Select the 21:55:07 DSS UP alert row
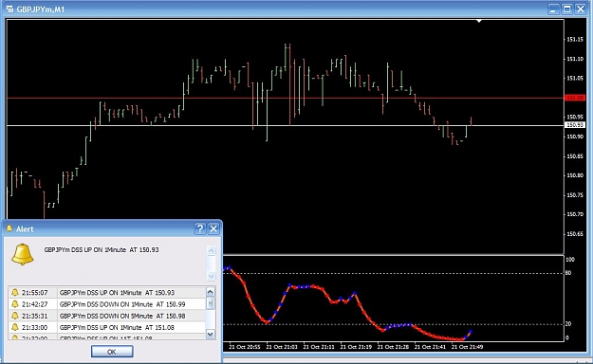 107,293
